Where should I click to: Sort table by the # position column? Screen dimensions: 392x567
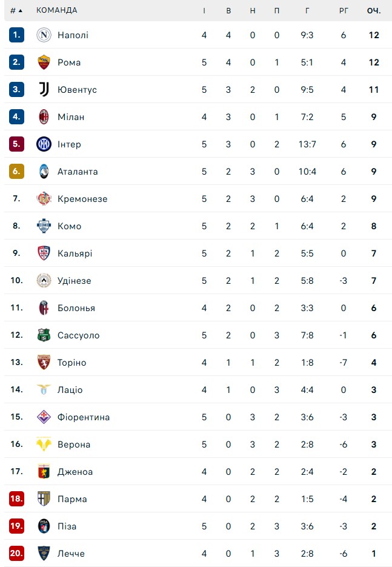[x=16, y=10]
